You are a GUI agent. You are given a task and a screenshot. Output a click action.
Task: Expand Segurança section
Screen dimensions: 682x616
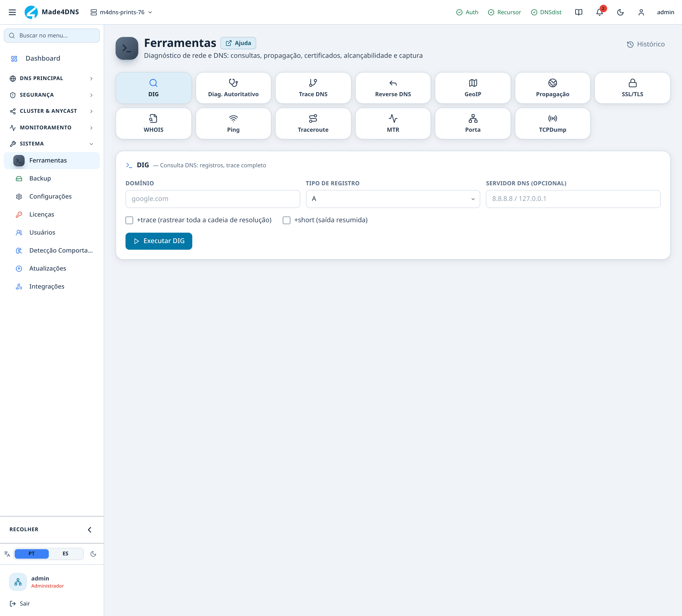click(52, 95)
